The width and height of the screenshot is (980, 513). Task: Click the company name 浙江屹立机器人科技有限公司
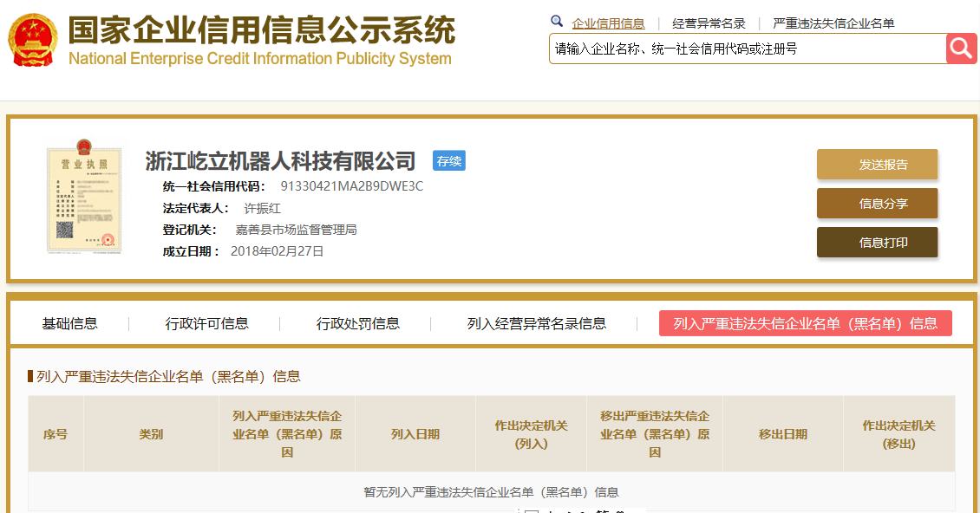click(280, 161)
